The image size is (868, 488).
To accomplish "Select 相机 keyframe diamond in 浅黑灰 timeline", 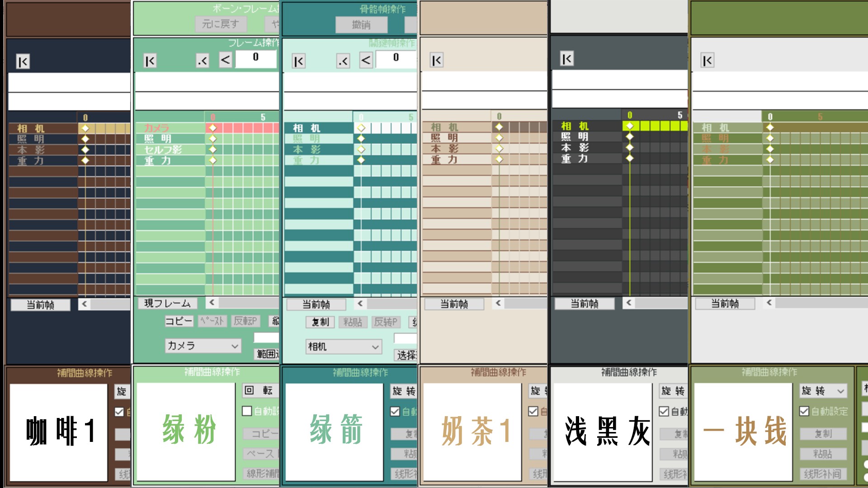I will pyautogui.click(x=630, y=126).
